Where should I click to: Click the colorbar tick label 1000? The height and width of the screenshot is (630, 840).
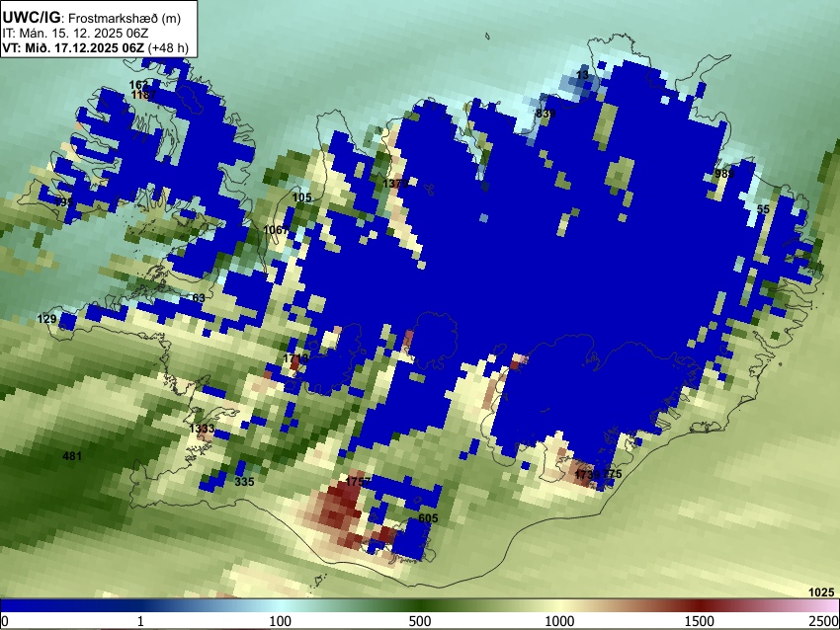click(559, 621)
